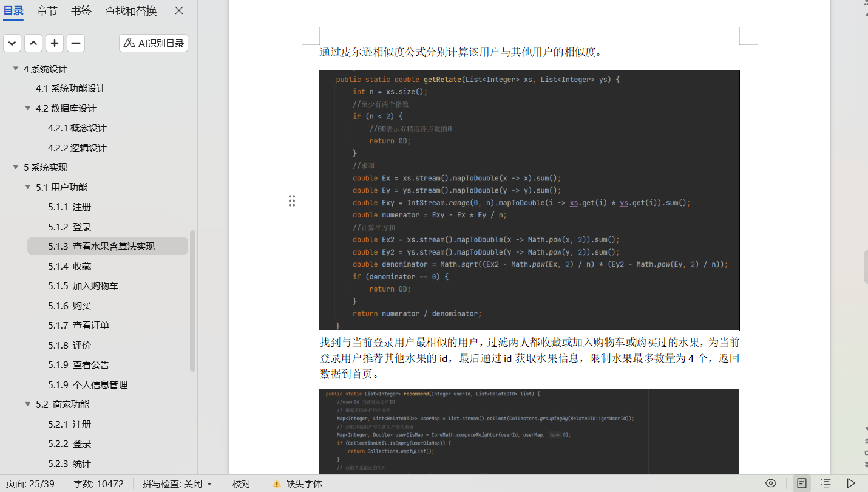868x492 pixels.
Task: Collapse the 5 系统实现 triangle
Action: coord(16,167)
